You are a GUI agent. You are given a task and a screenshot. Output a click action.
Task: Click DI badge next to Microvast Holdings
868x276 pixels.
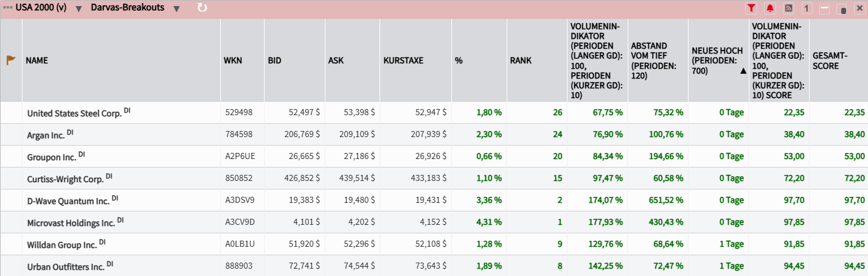pyautogui.click(x=120, y=220)
